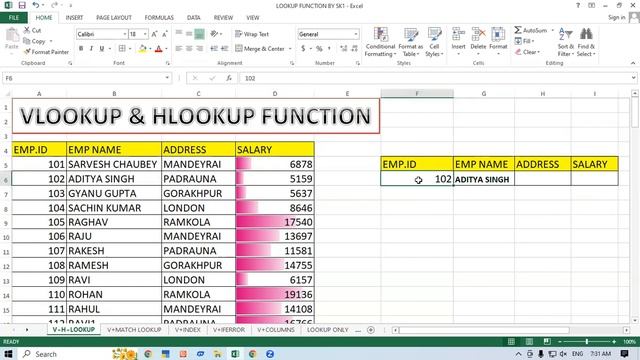Viewport: 640px width, 360px height.
Task: Toggle top vertical alignment
Action: [x=179, y=34]
